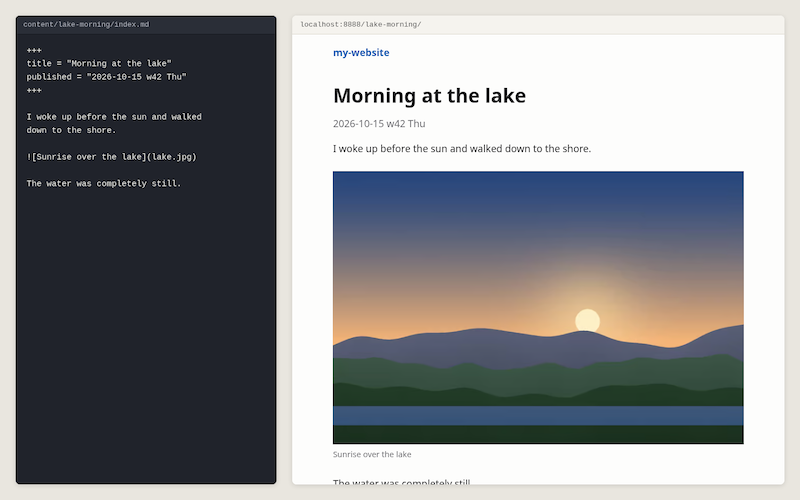Place cursor on the title = "Morning at the lake" line

tap(99, 63)
